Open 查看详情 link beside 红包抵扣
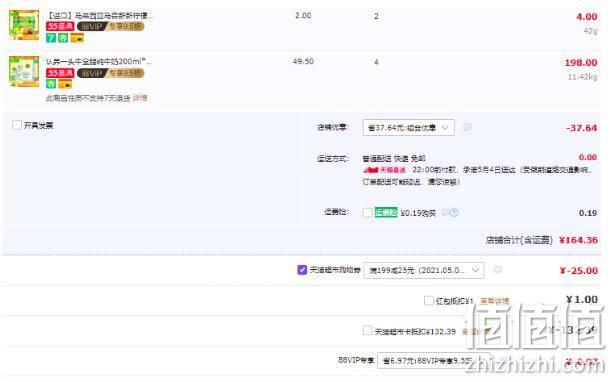Screen dimensions: 614x382 [x=495, y=301]
